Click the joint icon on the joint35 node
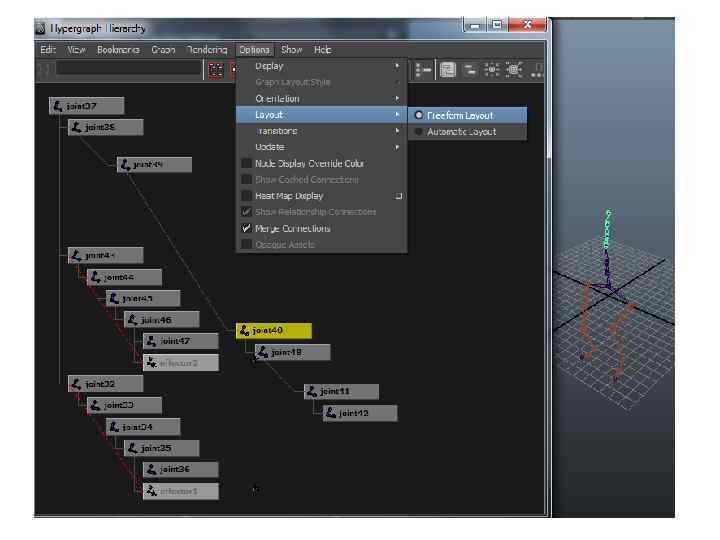Screen dimensions: 720x540 132,448
